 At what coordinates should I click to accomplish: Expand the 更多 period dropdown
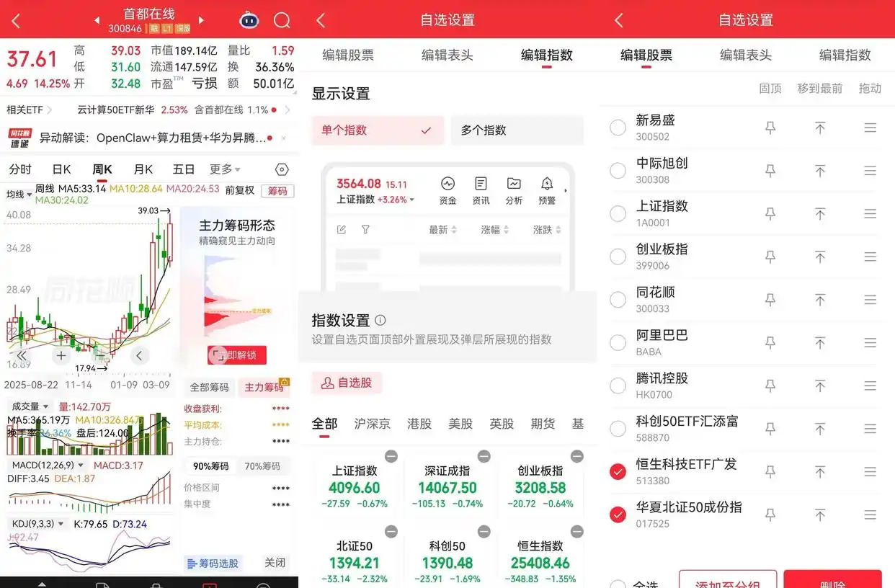pyautogui.click(x=225, y=169)
